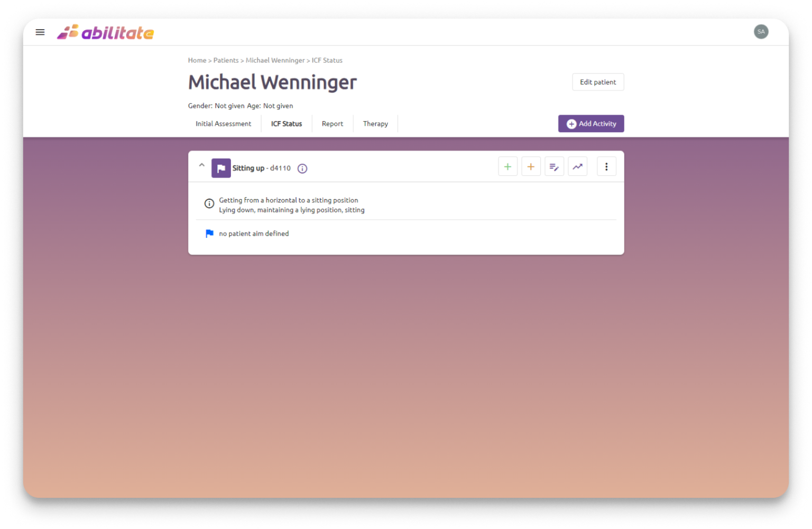Open the edit notes list icon
Viewport: 812px width, 529px height.
click(x=554, y=167)
